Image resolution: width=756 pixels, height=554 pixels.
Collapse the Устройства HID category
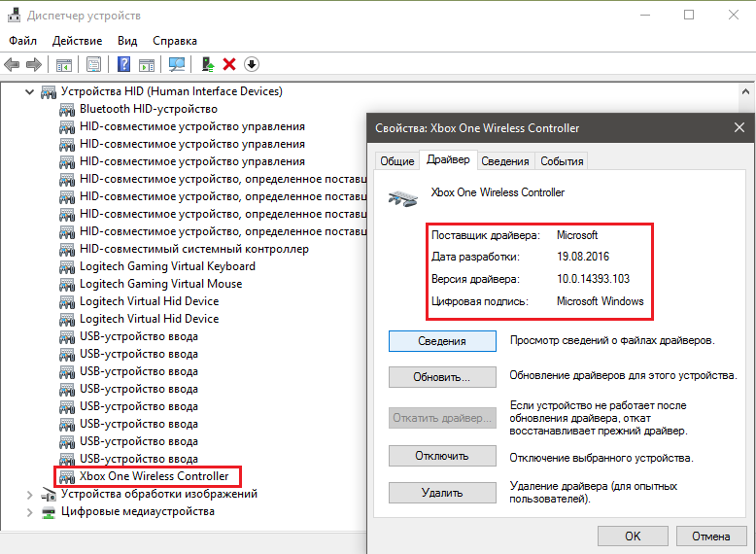point(29,91)
